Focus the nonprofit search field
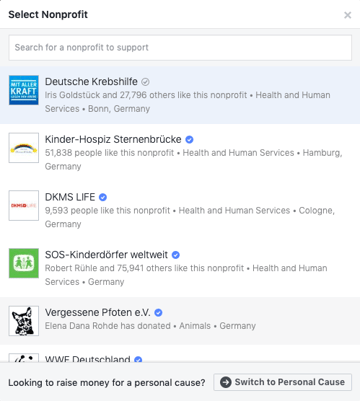 [x=180, y=48]
